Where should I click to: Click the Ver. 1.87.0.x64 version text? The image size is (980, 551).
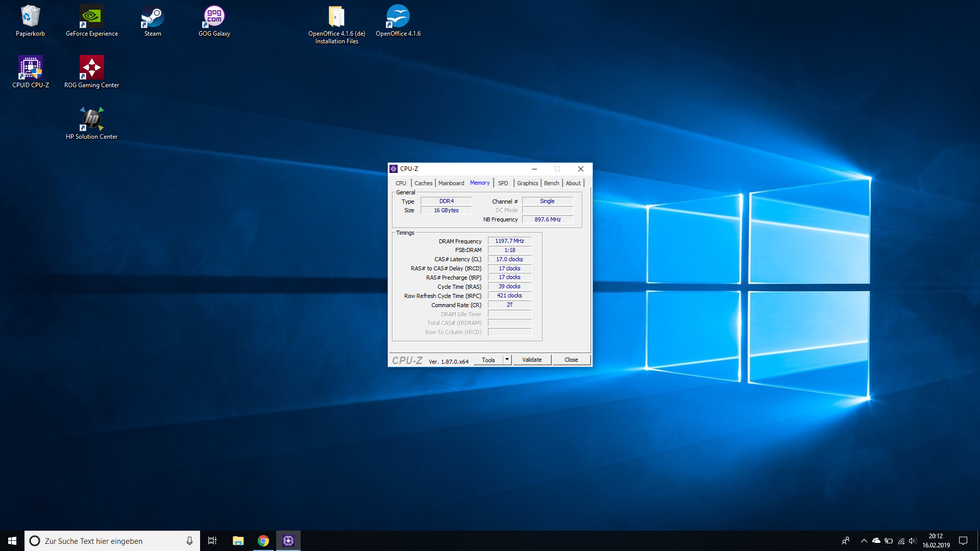pyautogui.click(x=449, y=361)
